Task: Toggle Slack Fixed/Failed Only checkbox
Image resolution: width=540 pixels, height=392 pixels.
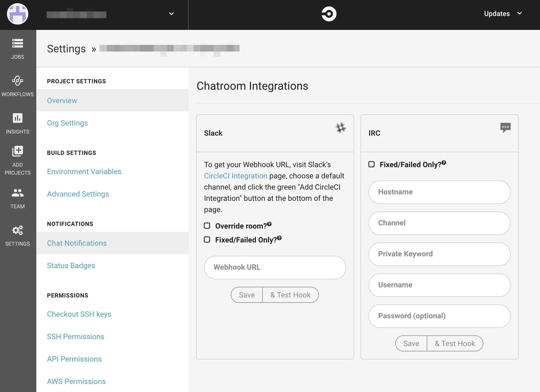Action: point(207,240)
